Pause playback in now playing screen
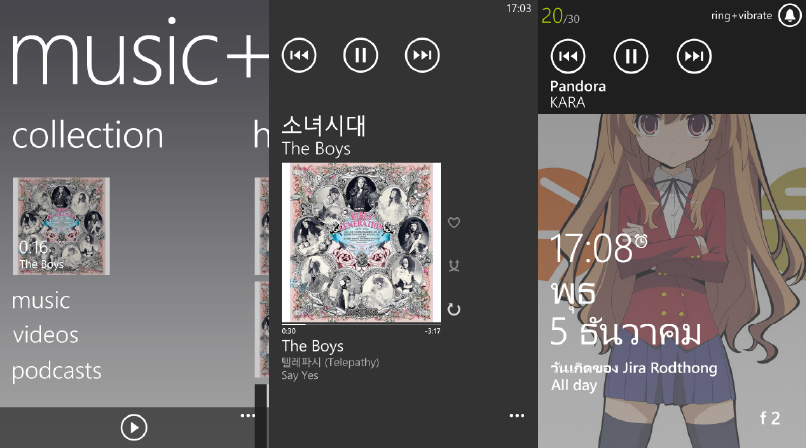 click(361, 55)
